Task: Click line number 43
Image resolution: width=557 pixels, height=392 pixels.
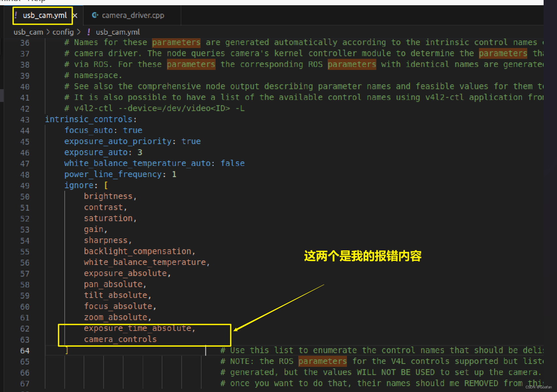Action: click(25, 120)
